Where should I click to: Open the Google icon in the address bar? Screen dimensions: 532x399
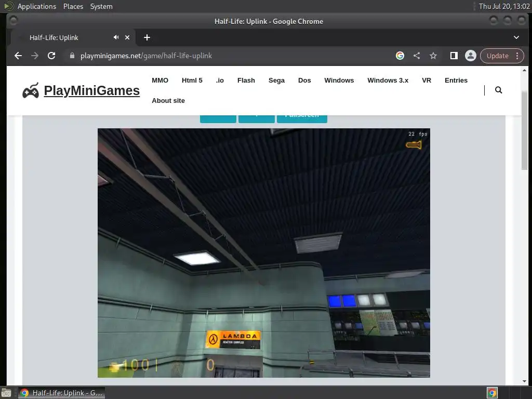coord(400,56)
